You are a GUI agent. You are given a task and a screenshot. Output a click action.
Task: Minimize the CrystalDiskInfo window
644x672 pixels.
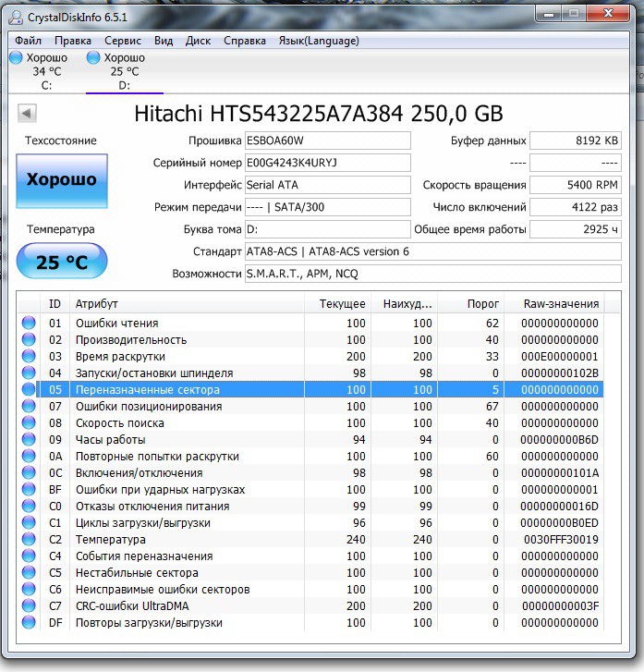(549, 14)
